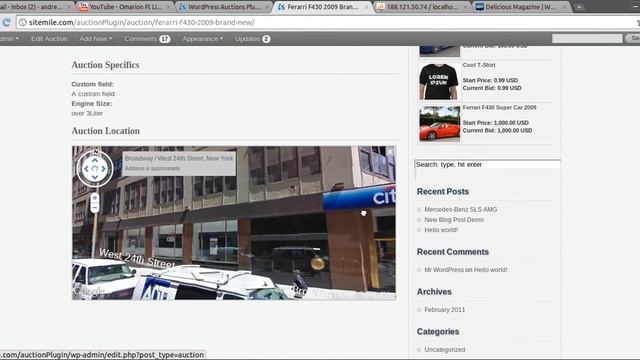This screenshot has height=360, width=640.
Task: Open the Hello world! recent post
Action: [x=441, y=230]
